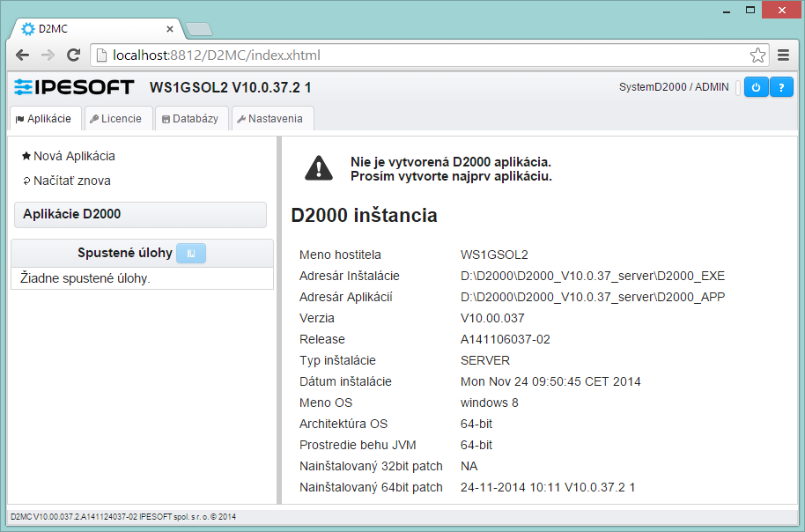Bookmark this page with the star icon
The width and height of the screenshot is (805, 532).
[x=757, y=55]
